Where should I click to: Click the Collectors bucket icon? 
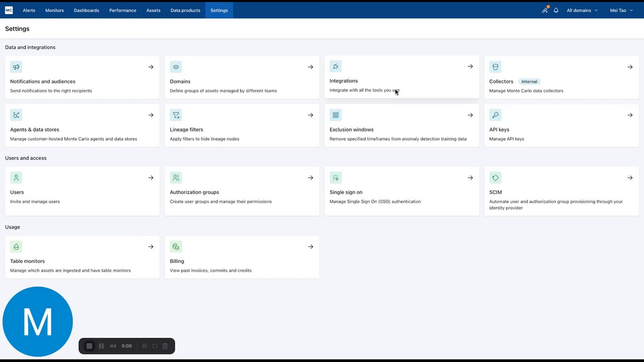click(495, 67)
